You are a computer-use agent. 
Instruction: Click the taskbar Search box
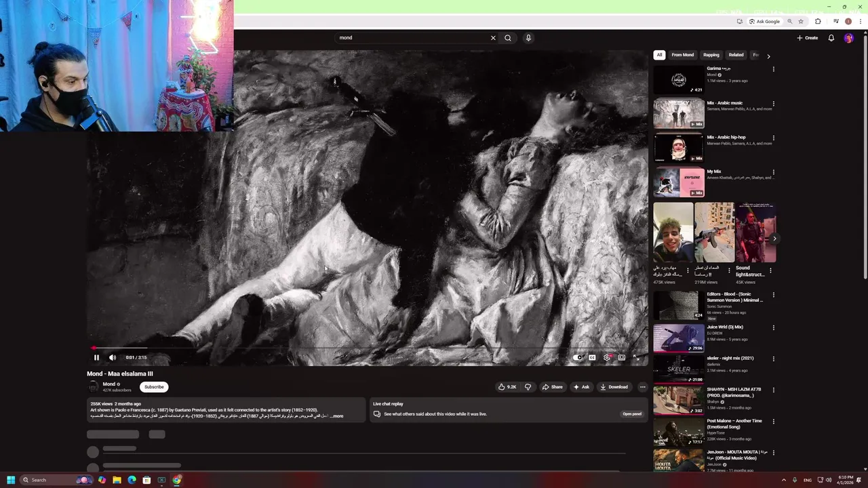(x=57, y=480)
